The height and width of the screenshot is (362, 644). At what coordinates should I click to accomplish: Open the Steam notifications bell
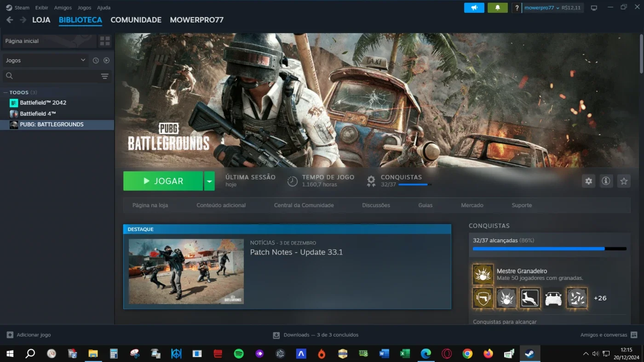point(497,8)
